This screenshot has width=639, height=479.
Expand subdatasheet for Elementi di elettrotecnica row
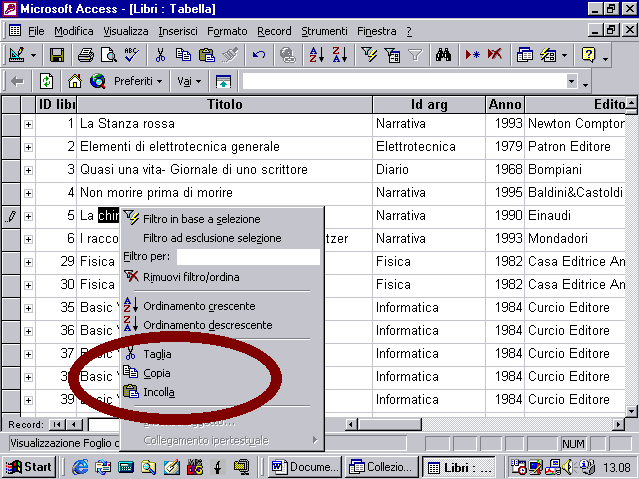click(28, 147)
